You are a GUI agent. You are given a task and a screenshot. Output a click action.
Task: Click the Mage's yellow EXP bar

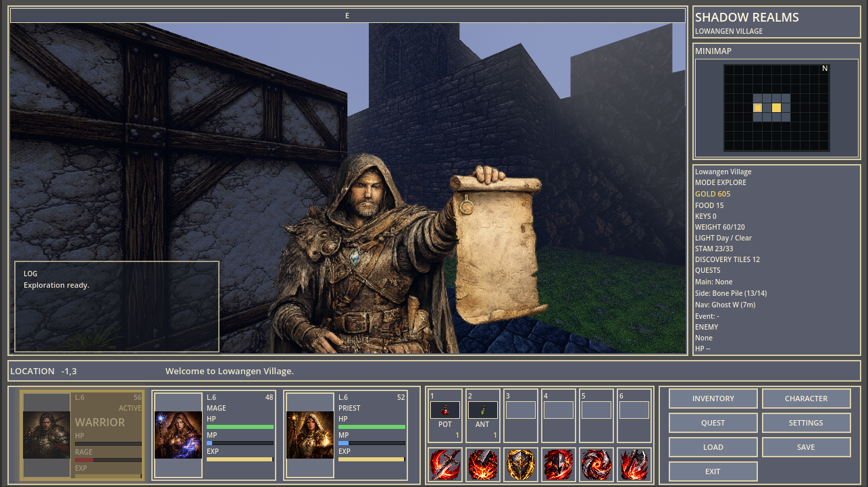click(x=240, y=459)
